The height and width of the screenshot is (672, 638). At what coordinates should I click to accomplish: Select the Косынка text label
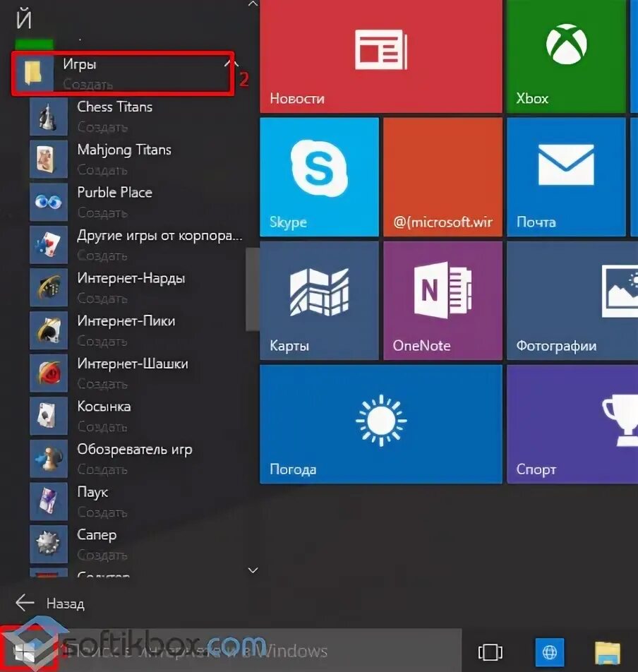coord(104,407)
